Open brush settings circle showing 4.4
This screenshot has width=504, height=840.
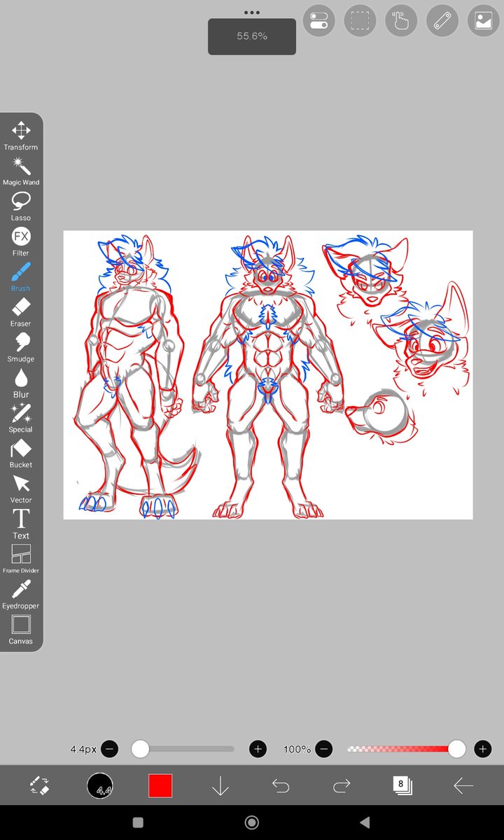(x=100, y=785)
